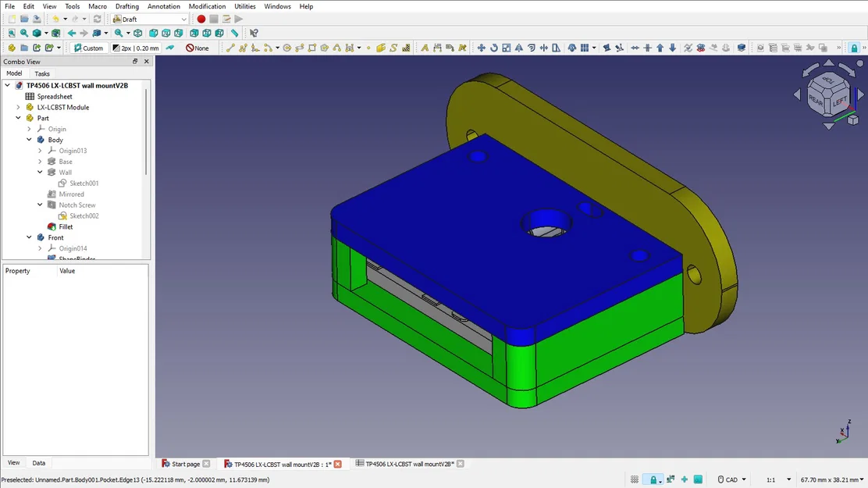Viewport: 868px width, 488px height.
Task: Select the Draft Hatch tool
Action: [406, 48]
